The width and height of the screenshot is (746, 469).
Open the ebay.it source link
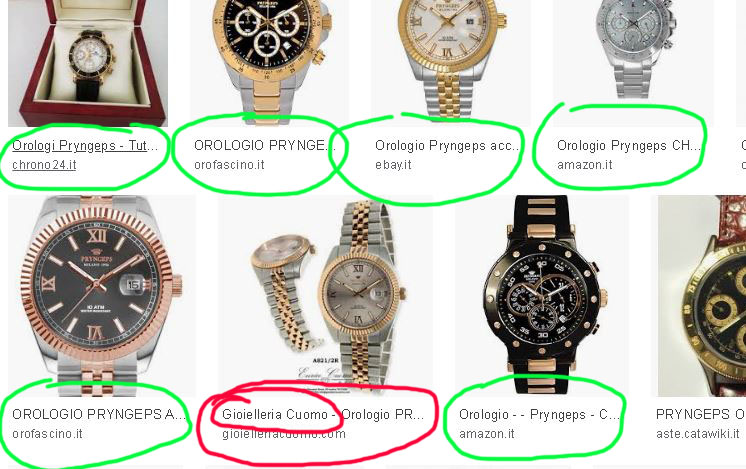click(393, 165)
